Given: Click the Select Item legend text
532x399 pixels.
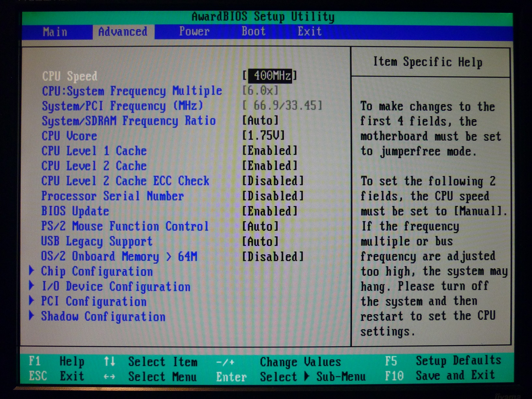Looking at the screenshot, I should pos(163,362).
